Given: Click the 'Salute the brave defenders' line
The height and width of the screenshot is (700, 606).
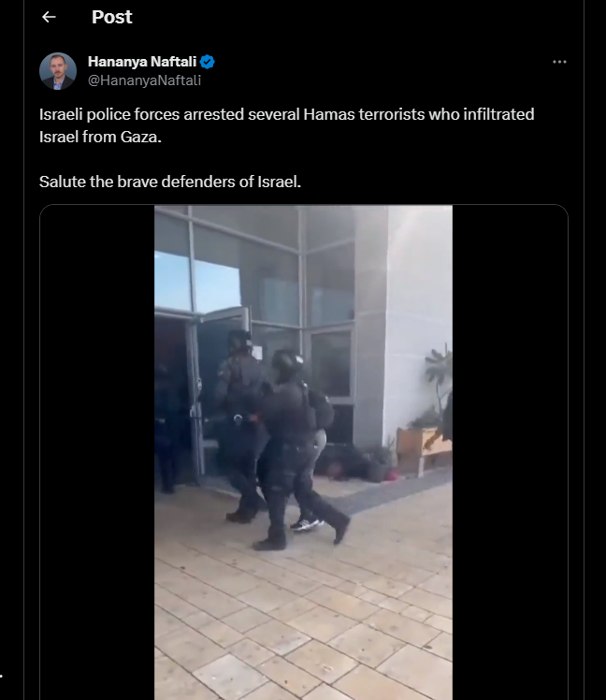Looking at the screenshot, I should pyautogui.click(x=170, y=182).
